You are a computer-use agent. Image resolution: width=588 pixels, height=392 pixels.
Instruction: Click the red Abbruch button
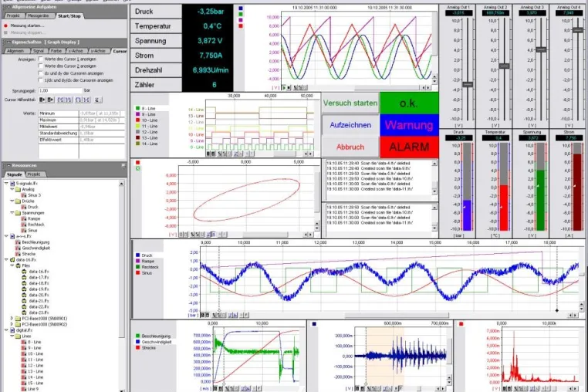coord(350,147)
